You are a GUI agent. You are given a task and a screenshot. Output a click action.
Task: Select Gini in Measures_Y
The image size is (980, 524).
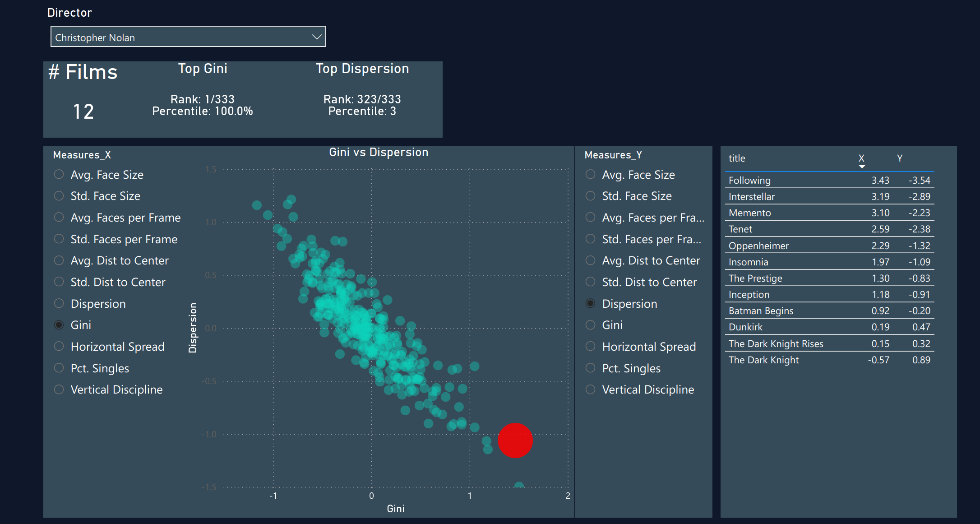(x=590, y=325)
